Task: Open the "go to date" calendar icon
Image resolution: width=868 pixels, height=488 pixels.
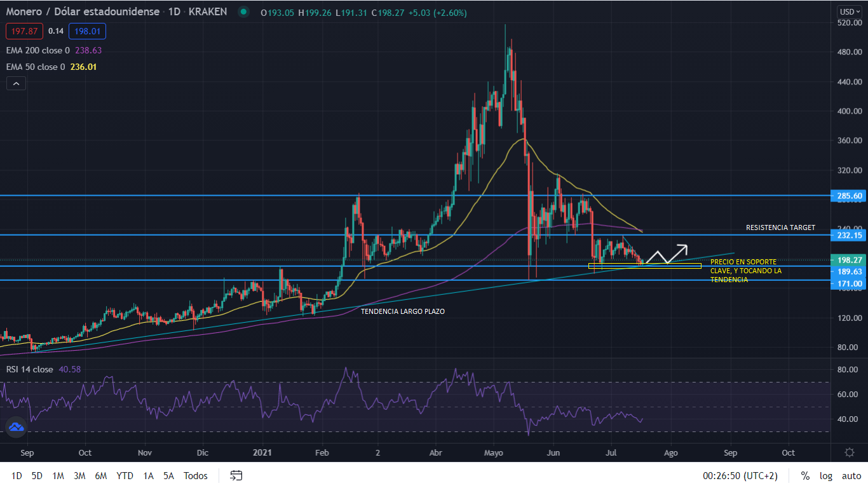Action: (x=236, y=475)
